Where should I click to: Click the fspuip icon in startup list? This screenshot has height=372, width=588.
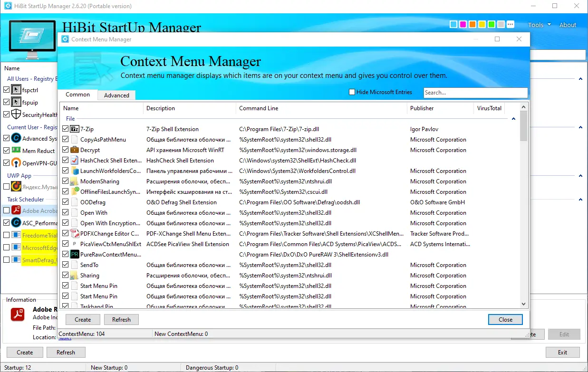(x=16, y=102)
